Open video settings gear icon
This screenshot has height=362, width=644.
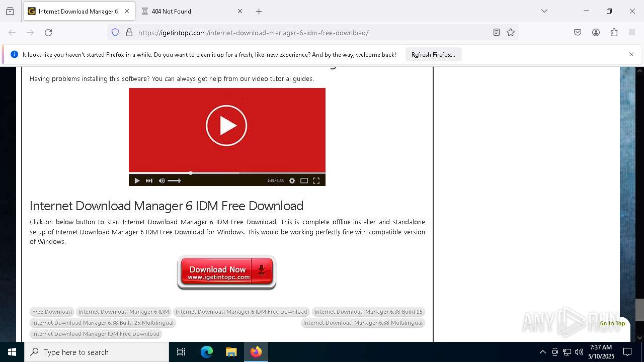[x=292, y=180]
